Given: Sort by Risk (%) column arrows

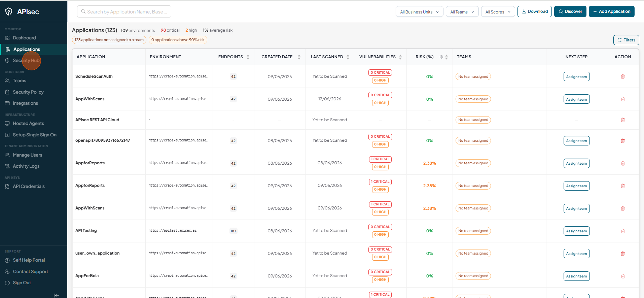Looking at the screenshot, I should (446, 57).
